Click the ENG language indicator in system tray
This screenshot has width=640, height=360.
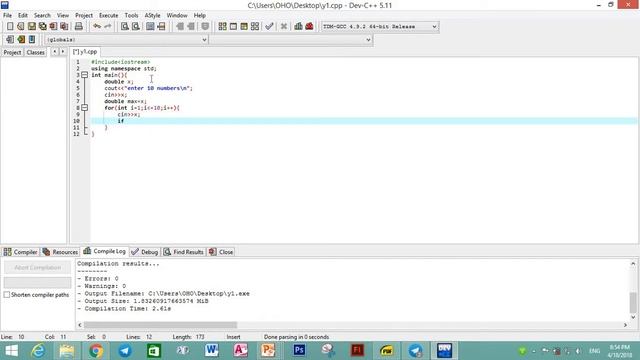click(594, 351)
